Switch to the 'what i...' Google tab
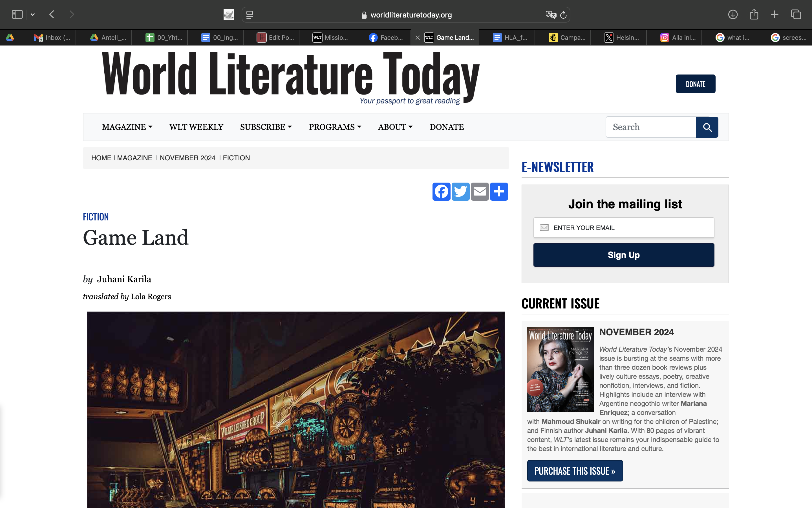 (x=729, y=38)
